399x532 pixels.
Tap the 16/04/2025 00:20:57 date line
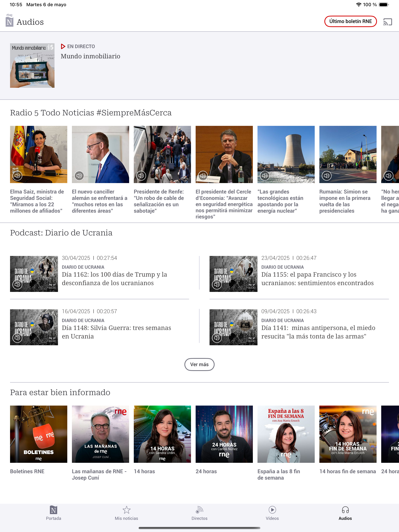point(90,311)
